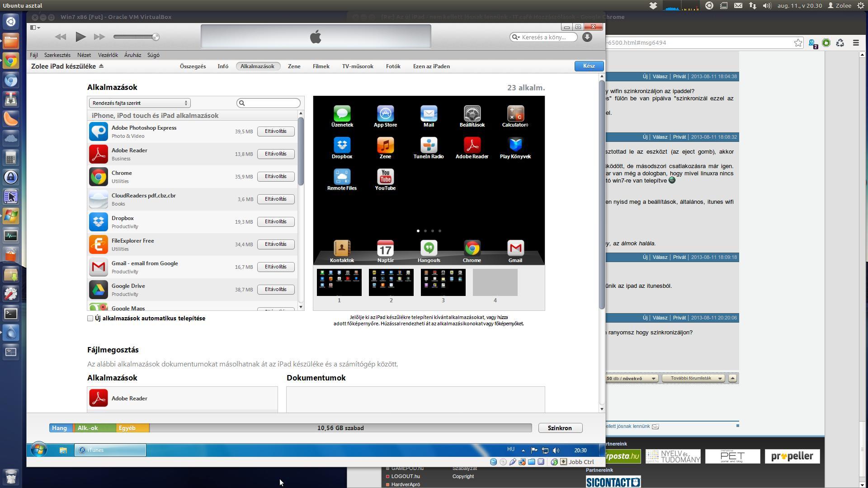Open Ubuntu Dash home launcher icon
868x488 pixels.
[11, 22]
